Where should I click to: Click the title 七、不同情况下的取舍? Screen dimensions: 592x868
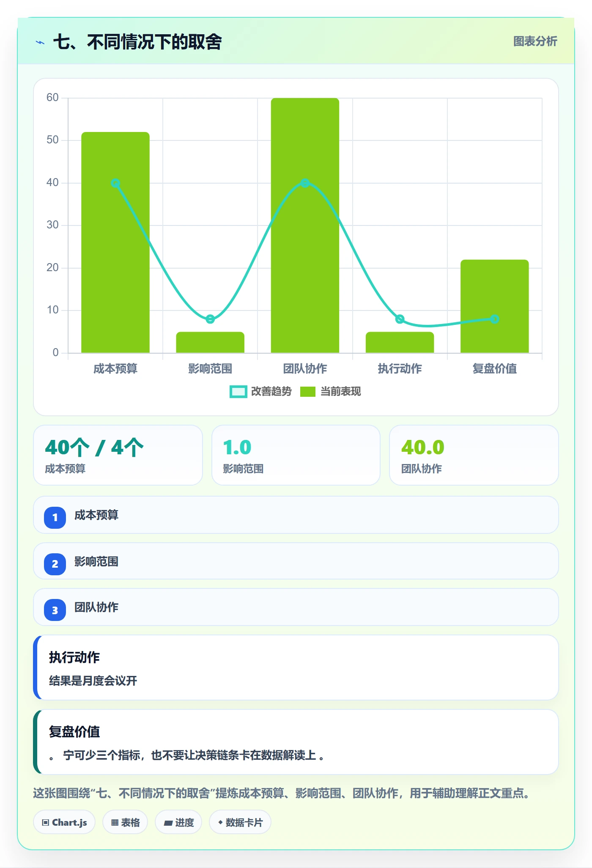point(137,42)
